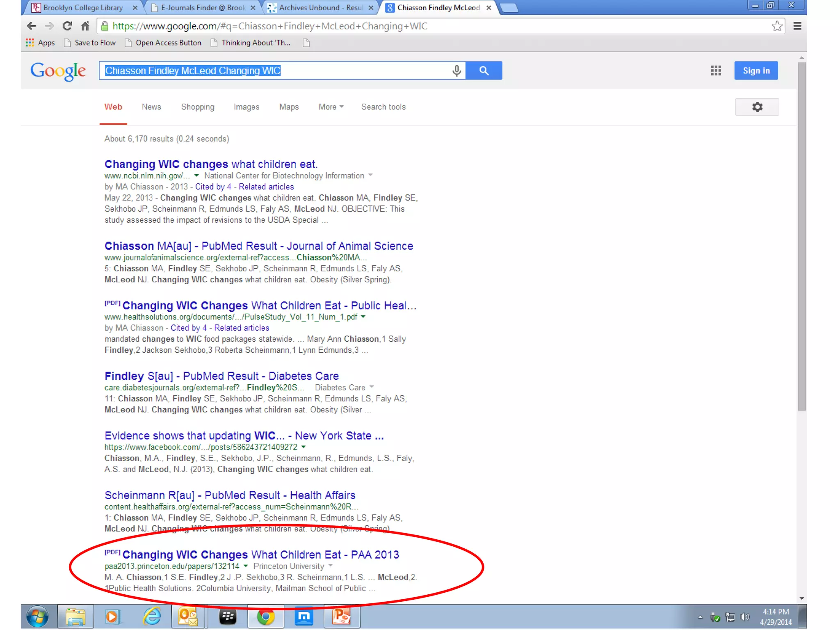Expand the Diabetes Care source dropdown arrow
Image resolution: width=840 pixels, height=630 pixels.
click(x=372, y=387)
